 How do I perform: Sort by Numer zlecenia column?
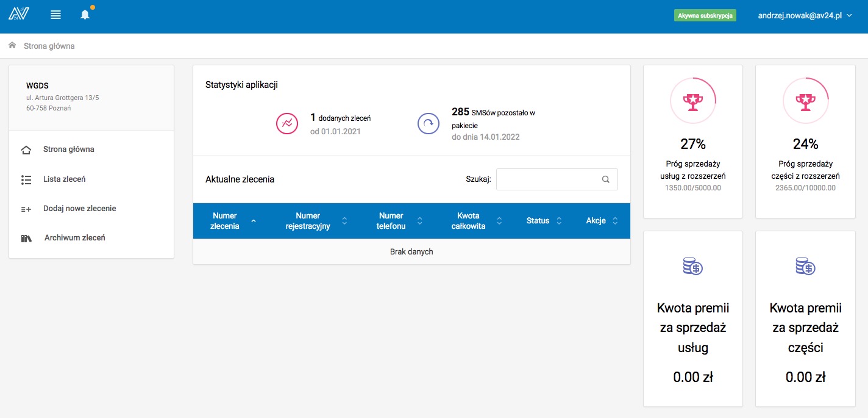pos(232,220)
